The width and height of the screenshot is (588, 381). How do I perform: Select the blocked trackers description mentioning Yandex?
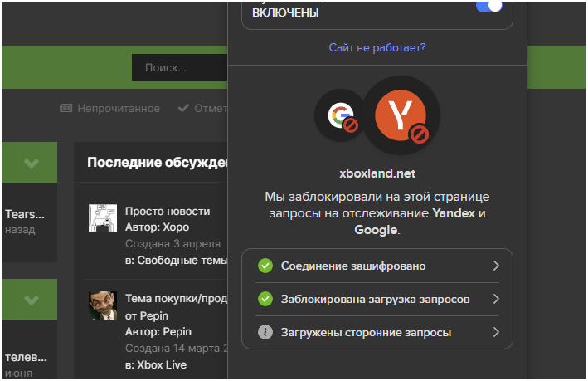click(377, 213)
